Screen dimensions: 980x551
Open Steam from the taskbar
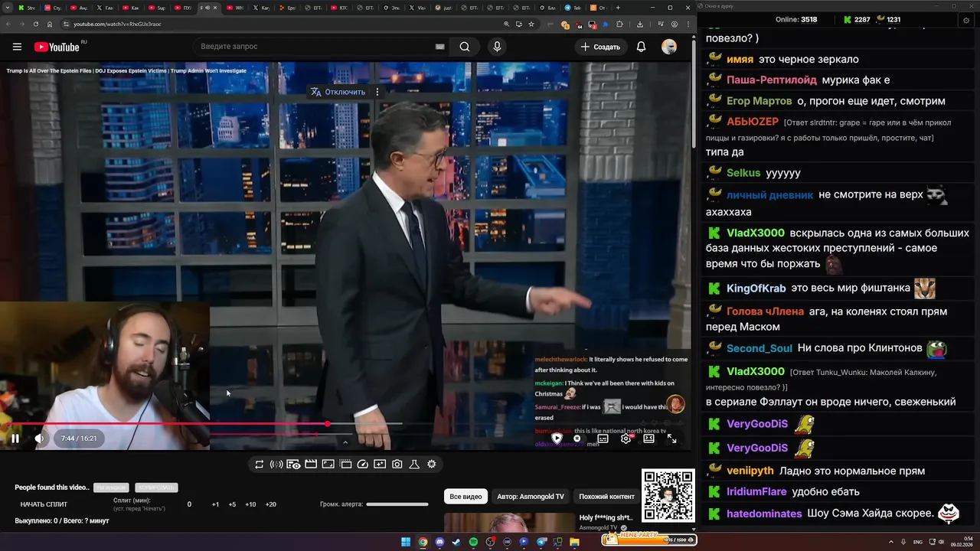coord(456,543)
